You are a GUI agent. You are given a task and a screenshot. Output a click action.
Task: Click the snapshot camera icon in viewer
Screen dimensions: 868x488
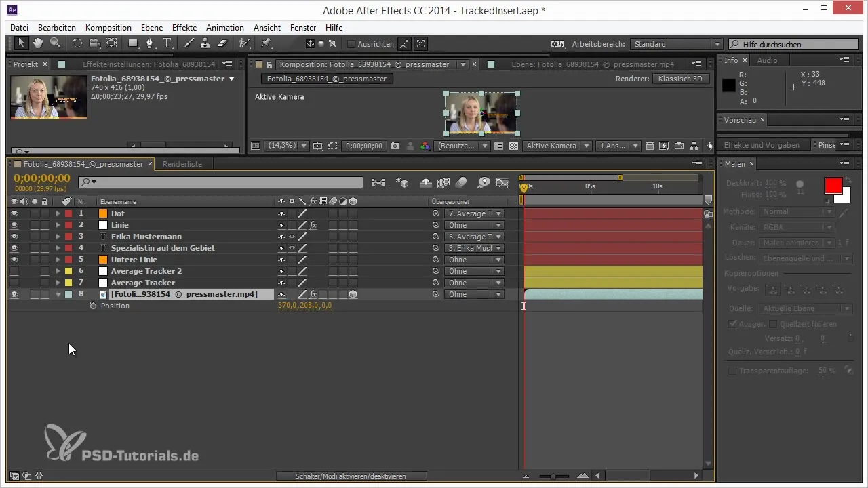[x=394, y=146]
